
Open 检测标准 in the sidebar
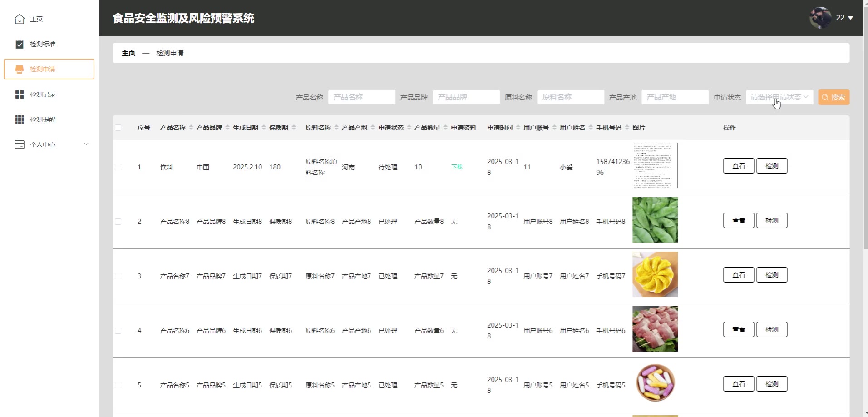[x=49, y=44]
